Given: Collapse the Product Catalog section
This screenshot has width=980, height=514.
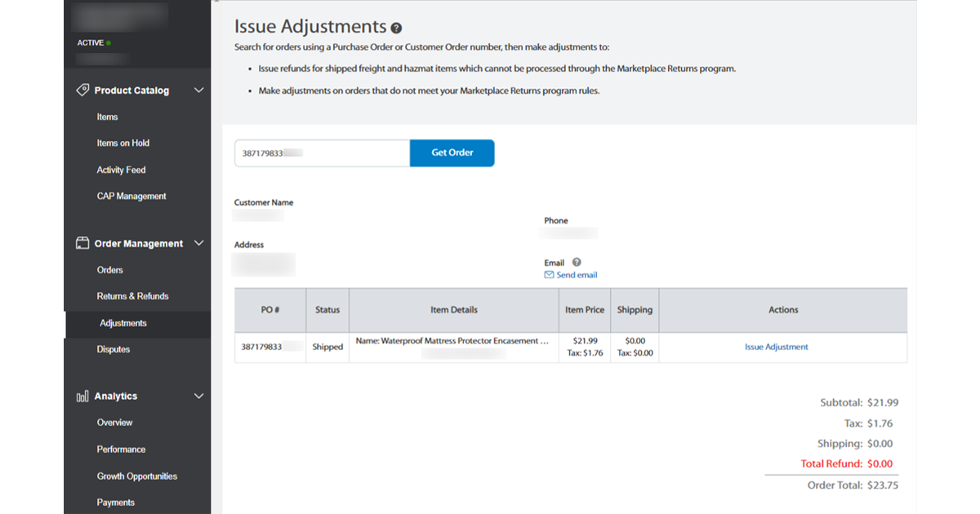Looking at the screenshot, I should tap(198, 90).
